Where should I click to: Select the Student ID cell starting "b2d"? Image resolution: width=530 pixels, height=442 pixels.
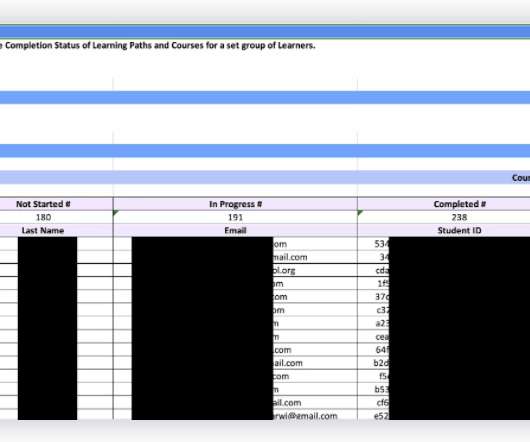(x=444, y=363)
